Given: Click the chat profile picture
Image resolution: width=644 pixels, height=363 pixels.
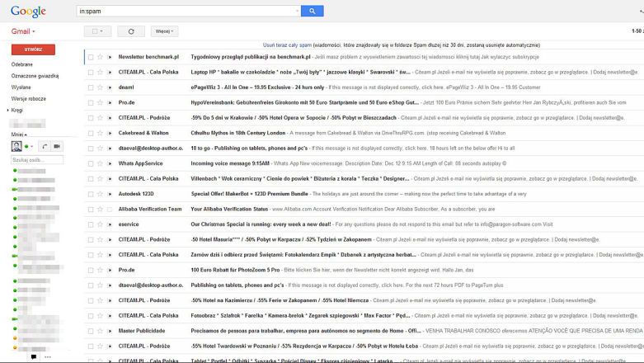Looking at the screenshot, I should click(x=16, y=146).
